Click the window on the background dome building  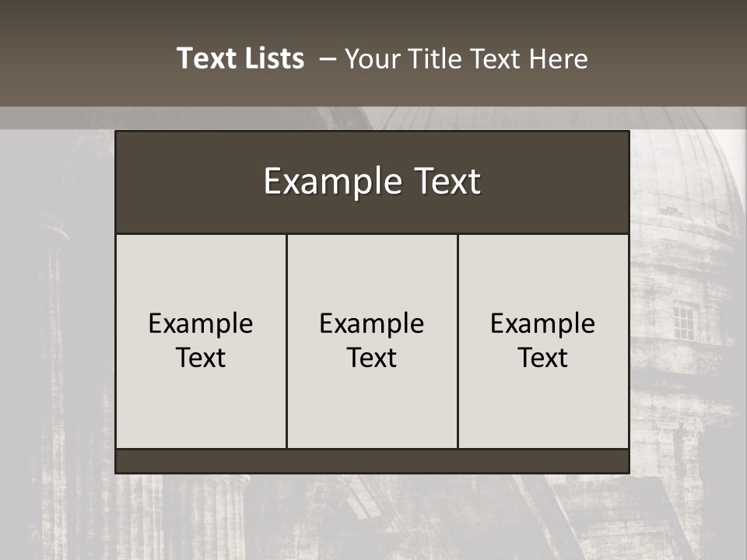coord(684,321)
